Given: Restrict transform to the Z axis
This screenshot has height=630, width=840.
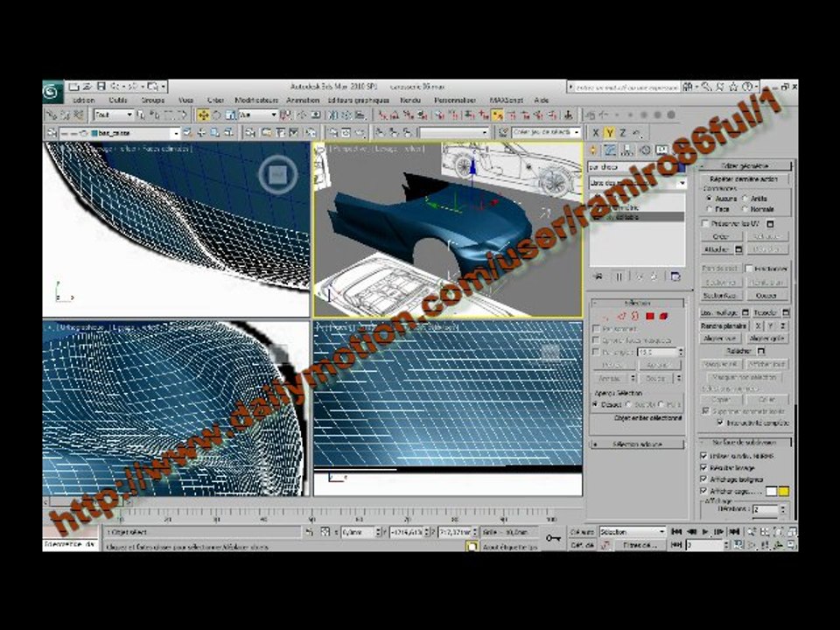Looking at the screenshot, I should (623, 133).
